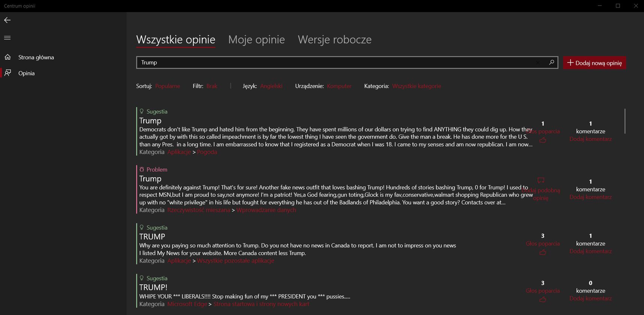Click Głos poparcia on TRUMP Canada post
The height and width of the screenshot is (315, 644).
pos(543,243)
